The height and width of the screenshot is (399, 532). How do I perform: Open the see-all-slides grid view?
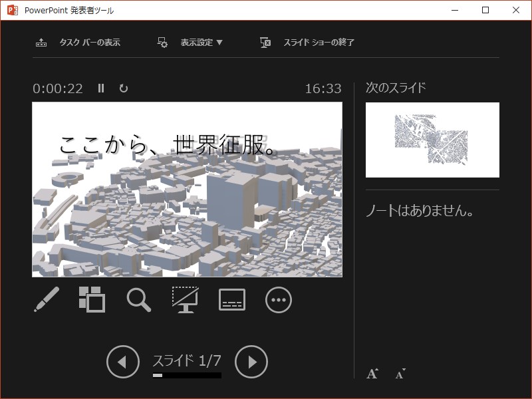point(92,299)
